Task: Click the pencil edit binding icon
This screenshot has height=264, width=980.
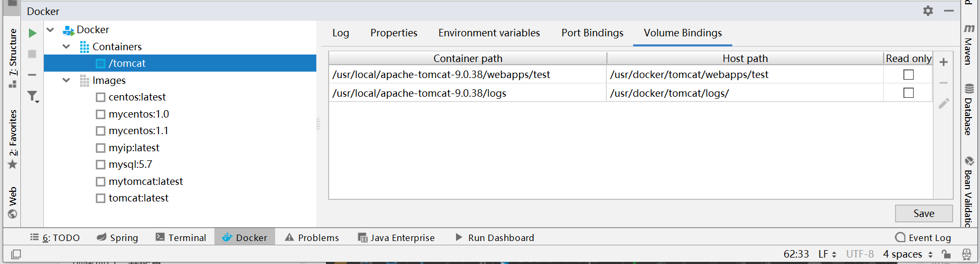Action: [x=944, y=103]
